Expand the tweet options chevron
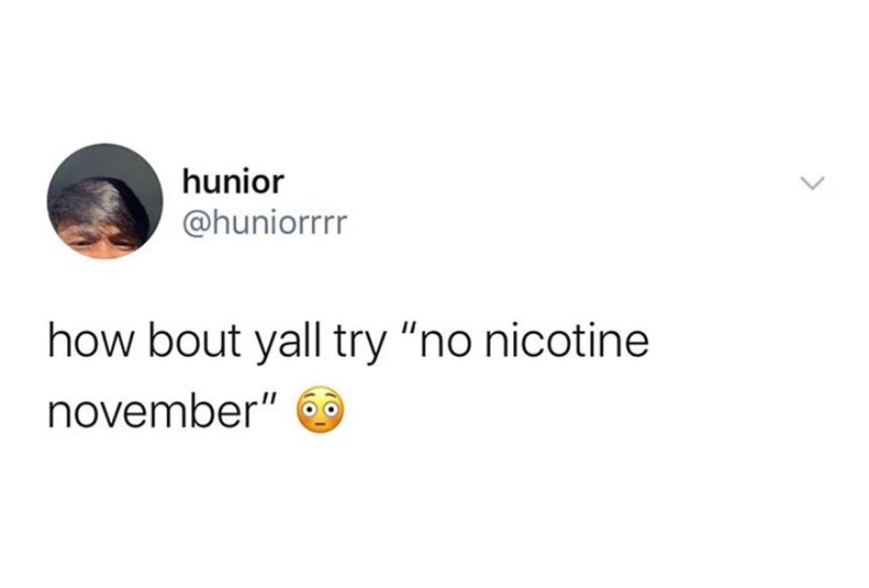The height and width of the screenshot is (588, 869). point(813,183)
